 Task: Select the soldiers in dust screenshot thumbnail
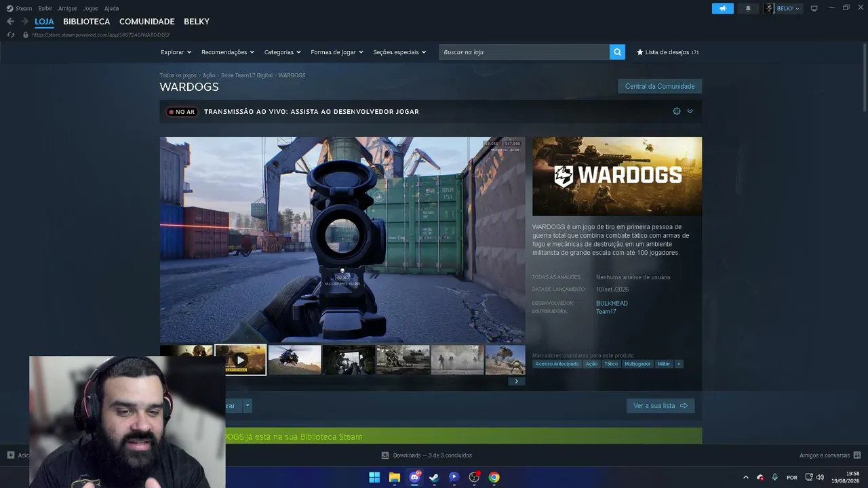[x=457, y=360]
